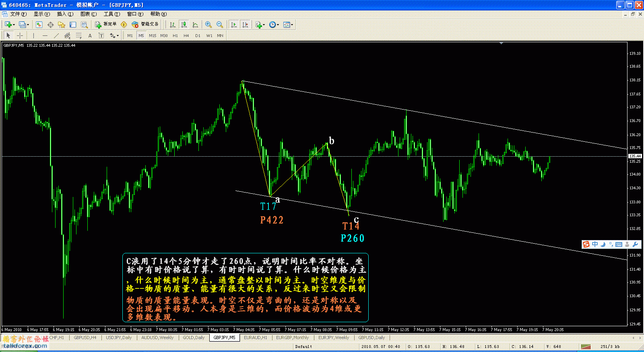Click the New Chart icon

click(8, 25)
